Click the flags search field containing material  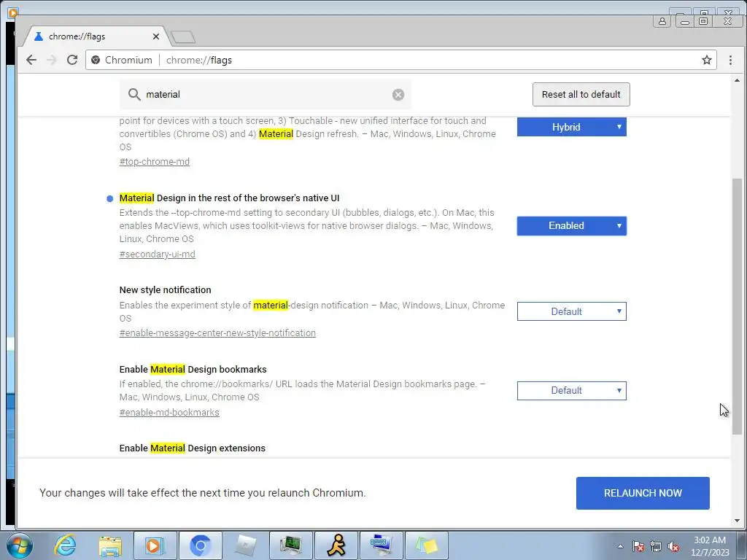tap(266, 94)
